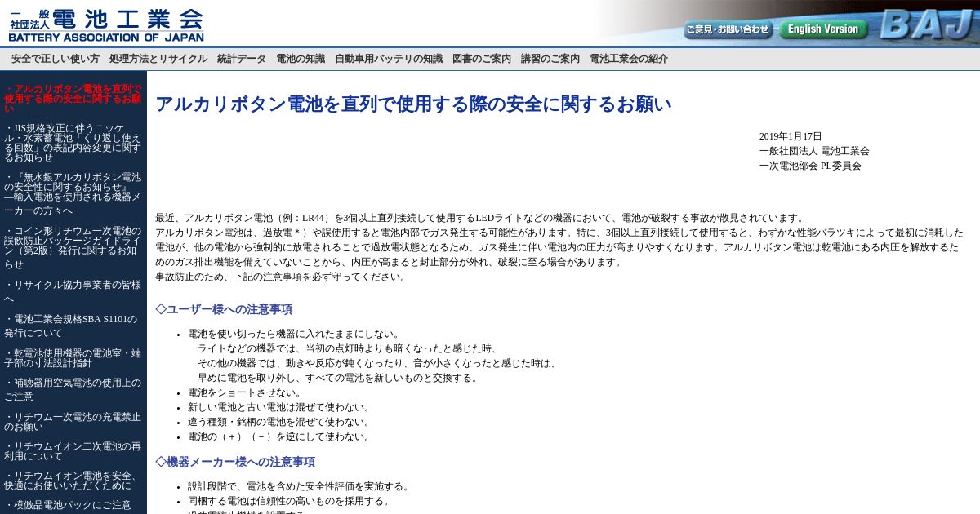
Task: Select the 電池の知識 menu item
Action: click(301, 59)
